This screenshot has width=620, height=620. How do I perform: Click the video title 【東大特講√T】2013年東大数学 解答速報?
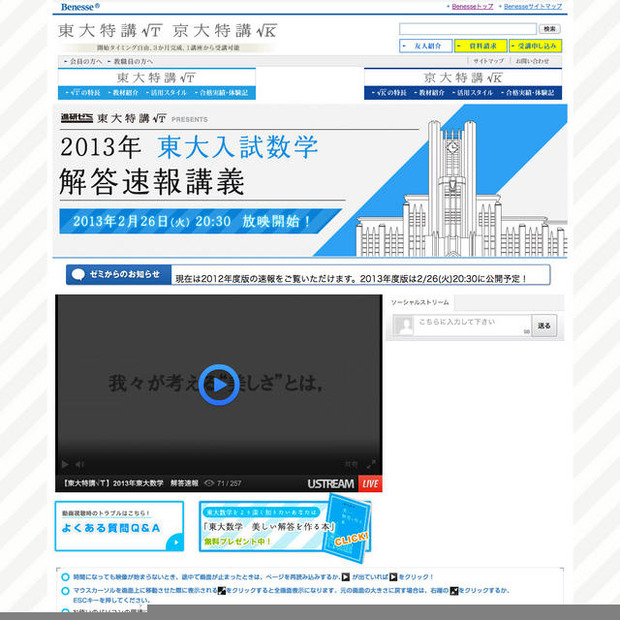130,483
